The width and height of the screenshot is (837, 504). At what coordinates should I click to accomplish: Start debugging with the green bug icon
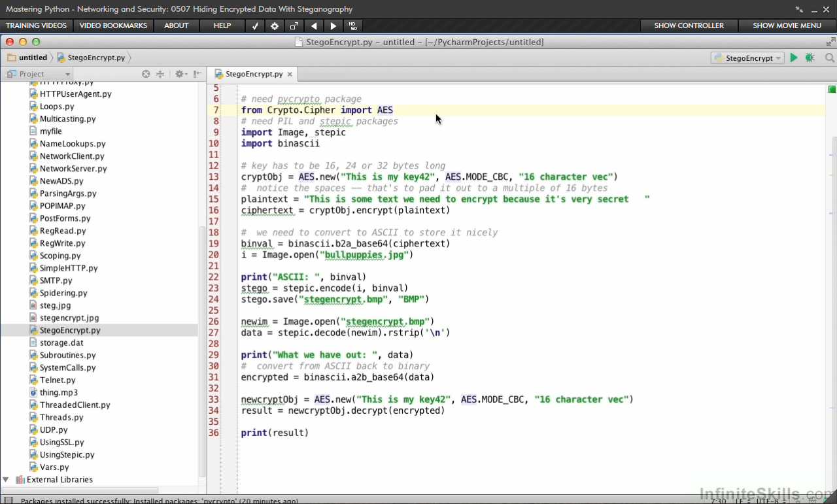(x=810, y=58)
